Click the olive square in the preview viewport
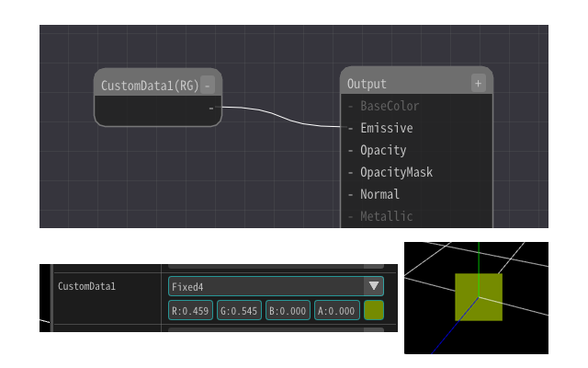The image size is (588, 368). tap(479, 297)
